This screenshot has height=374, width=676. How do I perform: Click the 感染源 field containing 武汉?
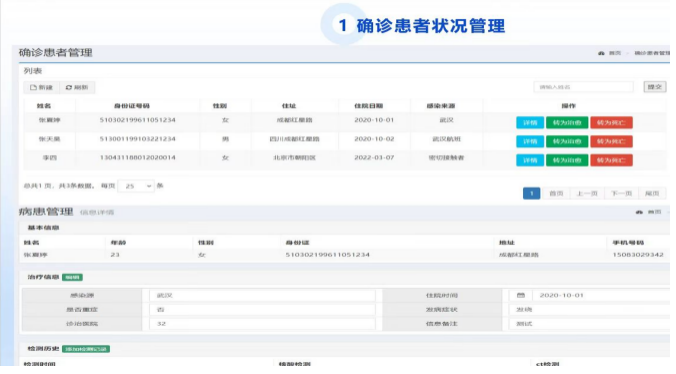[262, 295]
